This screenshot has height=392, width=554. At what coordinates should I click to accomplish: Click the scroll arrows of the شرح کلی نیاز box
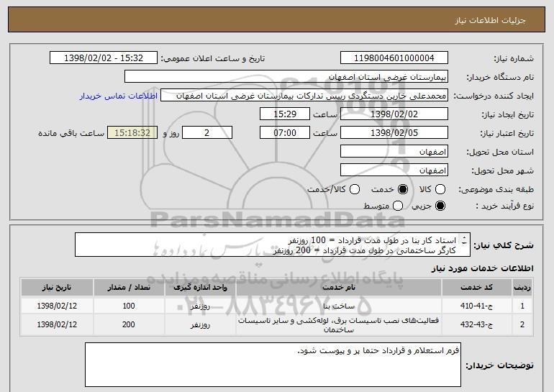[x=464, y=240]
